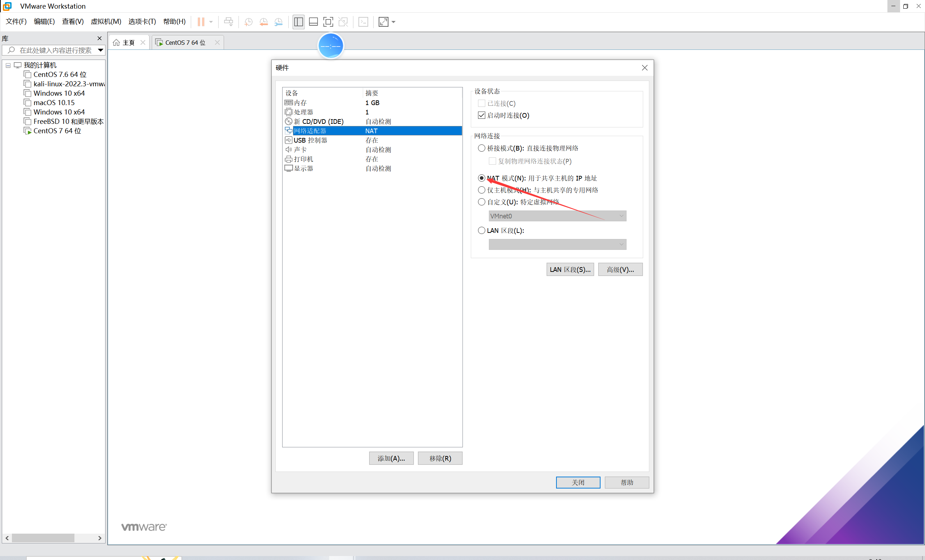Screen dimensions: 925x560
Task: Click the 添加(A) button
Action: pyautogui.click(x=391, y=458)
